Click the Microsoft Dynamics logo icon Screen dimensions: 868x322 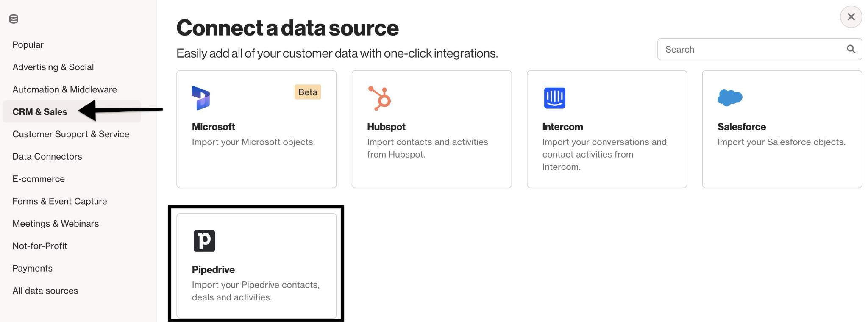pyautogui.click(x=201, y=98)
